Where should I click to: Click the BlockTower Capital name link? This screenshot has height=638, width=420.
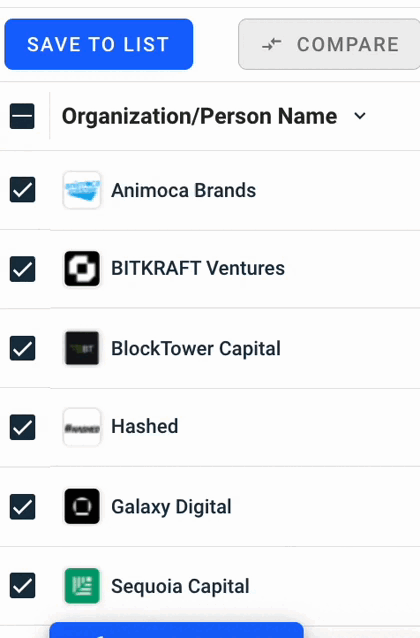point(196,349)
